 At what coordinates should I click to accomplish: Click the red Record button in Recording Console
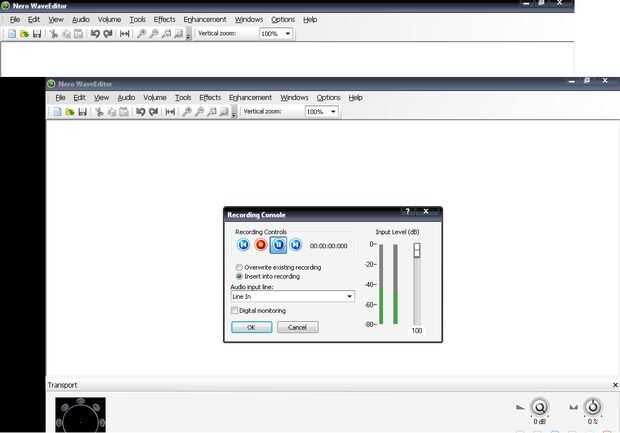coord(261,245)
